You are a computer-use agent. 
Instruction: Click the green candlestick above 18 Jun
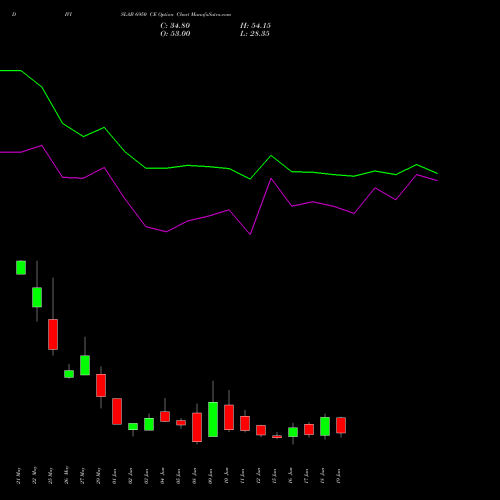[325, 426]
